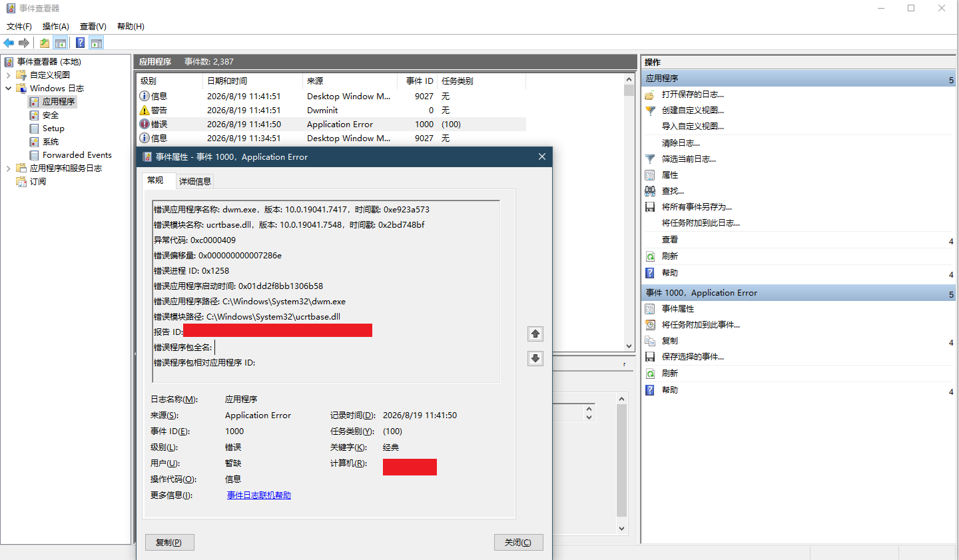Screen dimensions: 959x560
Task: Expand the 自定义视图 tree node
Action: (x=8, y=75)
